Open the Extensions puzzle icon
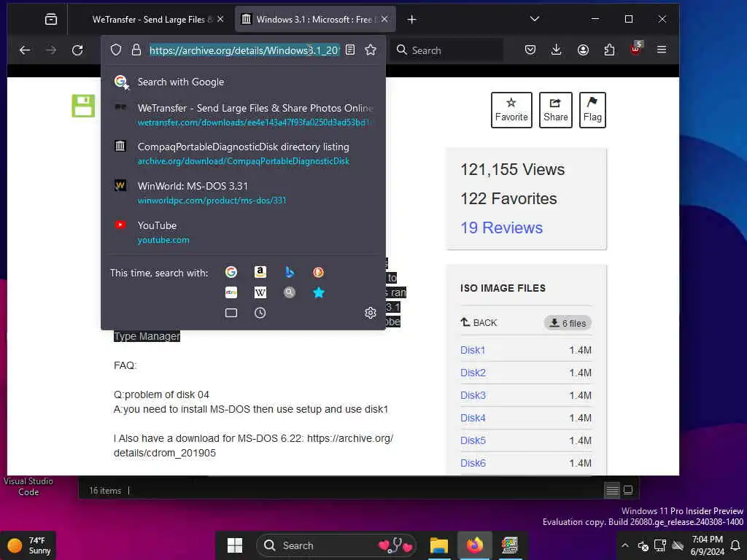This screenshot has width=747, height=560. tap(609, 50)
